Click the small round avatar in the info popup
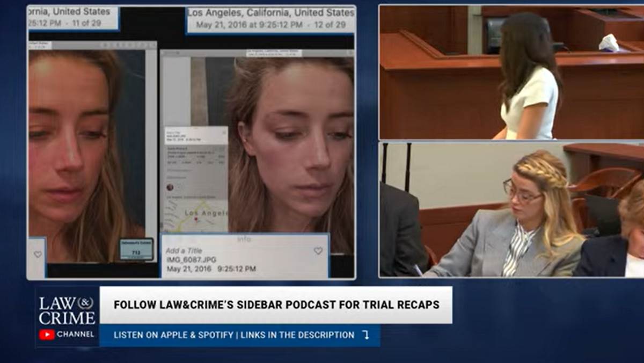Viewport: 644px width, 363px height. [170, 187]
